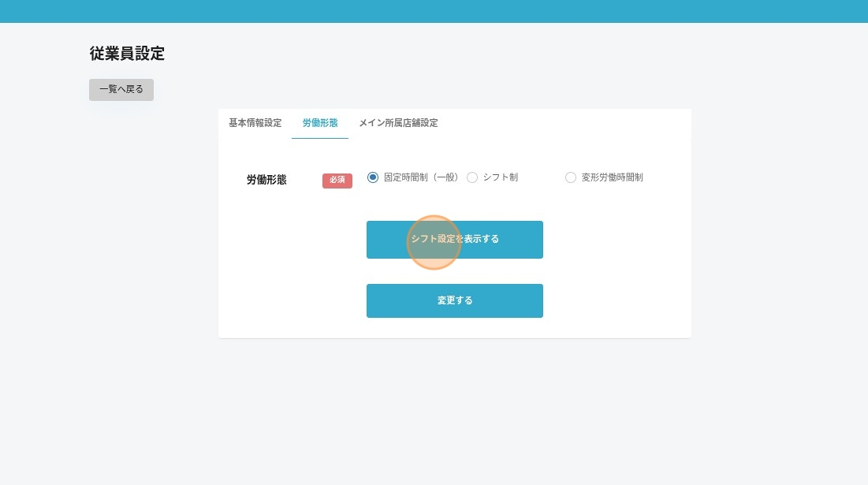Click the 従業員設定 page heading
The width and height of the screenshot is (868, 485).
click(x=127, y=54)
